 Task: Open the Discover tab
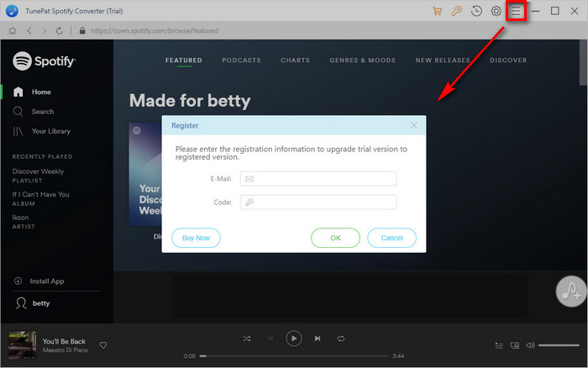click(x=508, y=60)
